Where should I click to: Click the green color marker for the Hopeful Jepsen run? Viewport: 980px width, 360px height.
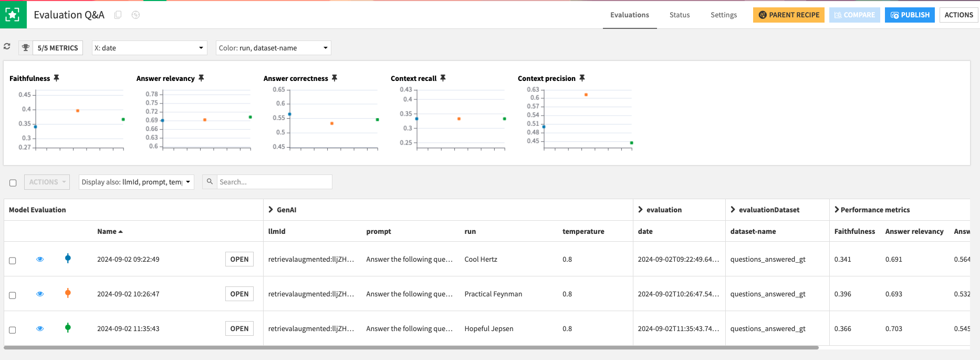pyautogui.click(x=68, y=328)
